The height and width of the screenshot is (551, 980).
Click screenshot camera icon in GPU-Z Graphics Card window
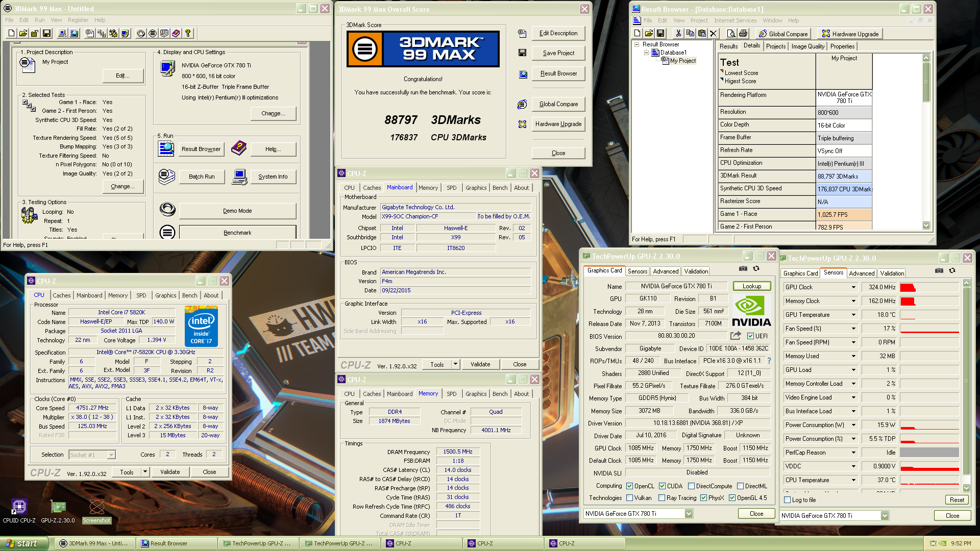(743, 268)
